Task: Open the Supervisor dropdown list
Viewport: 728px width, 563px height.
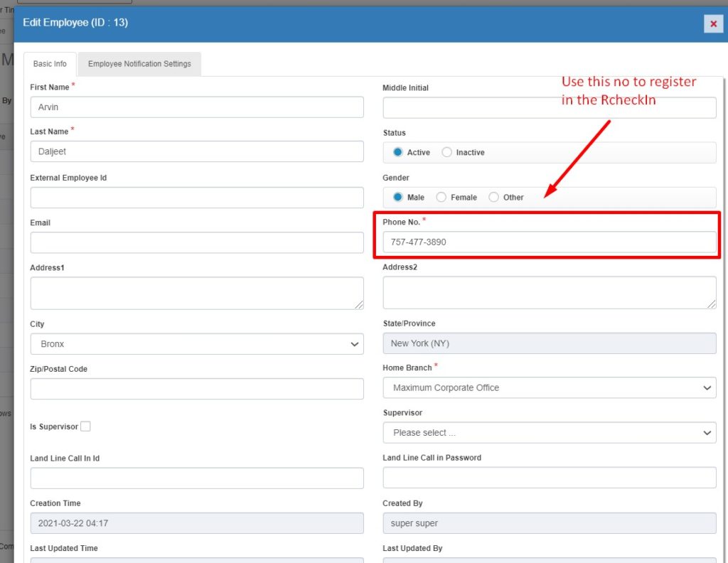Action: pos(549,433)
